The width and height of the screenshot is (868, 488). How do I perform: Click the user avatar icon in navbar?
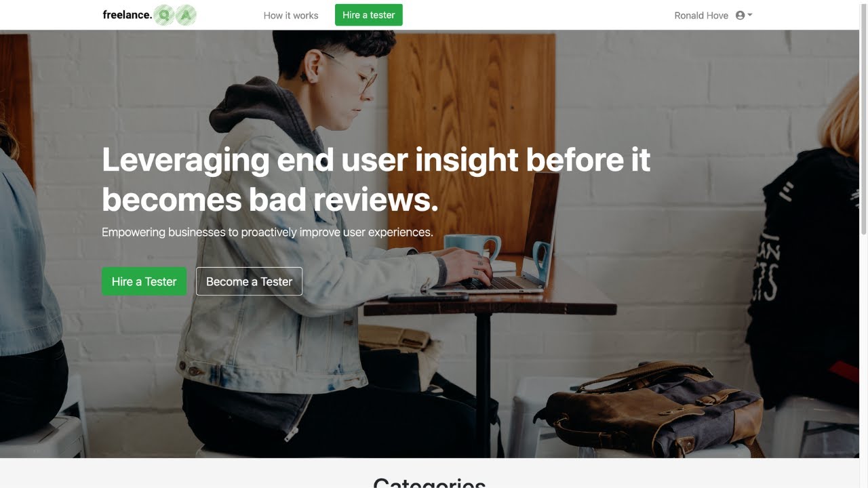coord(740,15)
